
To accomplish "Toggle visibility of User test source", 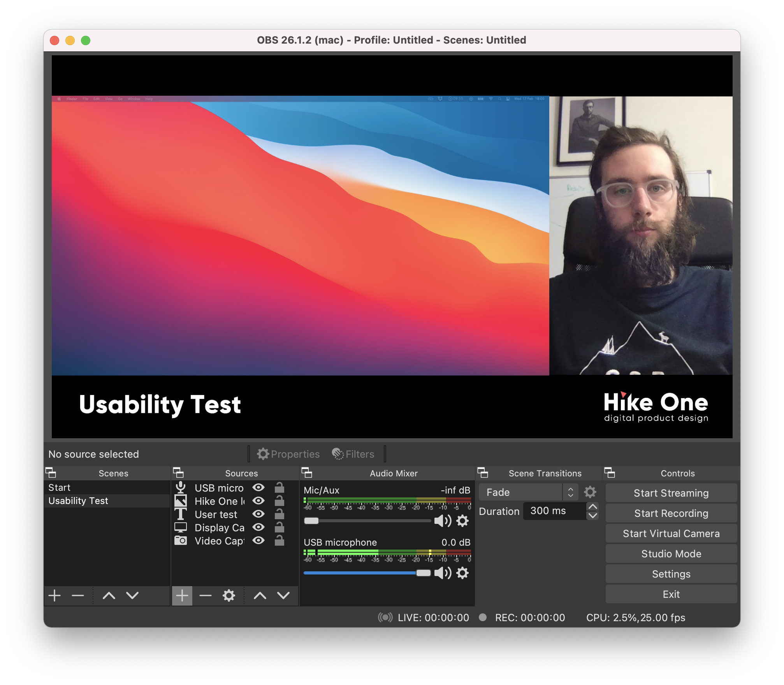I will tap(258, 514).
